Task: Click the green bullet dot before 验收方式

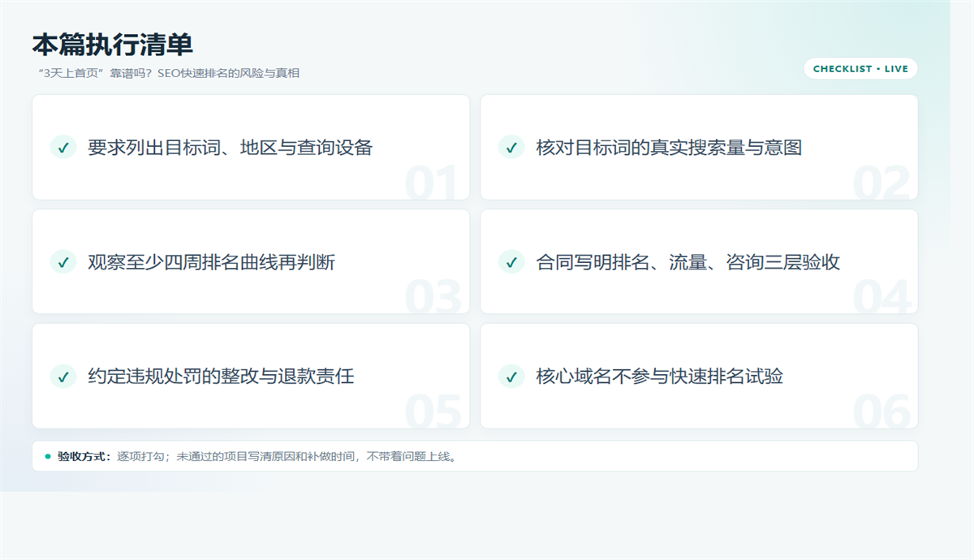Action: 48,456
